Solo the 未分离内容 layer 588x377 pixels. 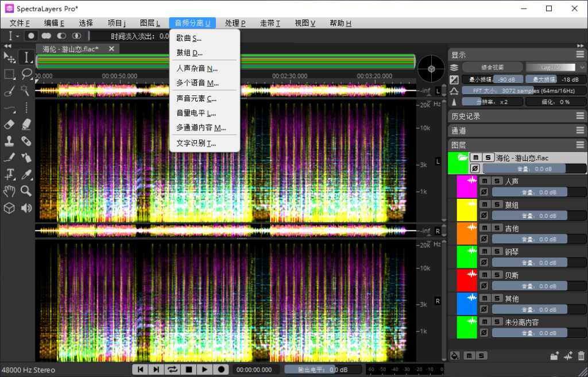click(497, 322)
